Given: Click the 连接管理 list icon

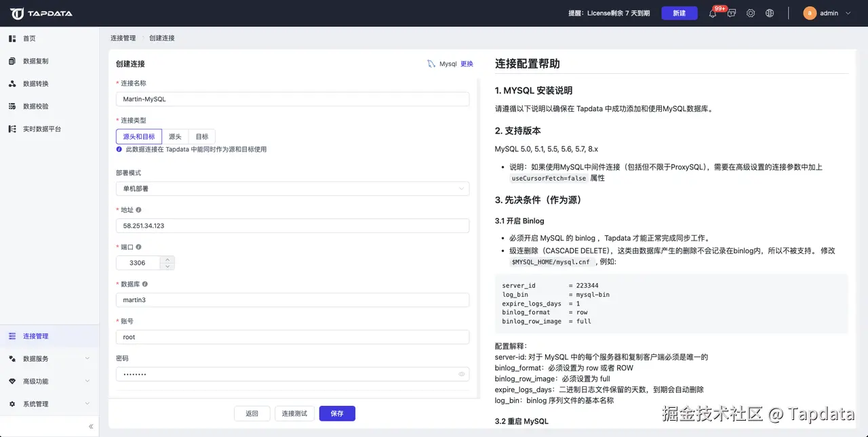Looking at the screenshot, I should (12, 336).
